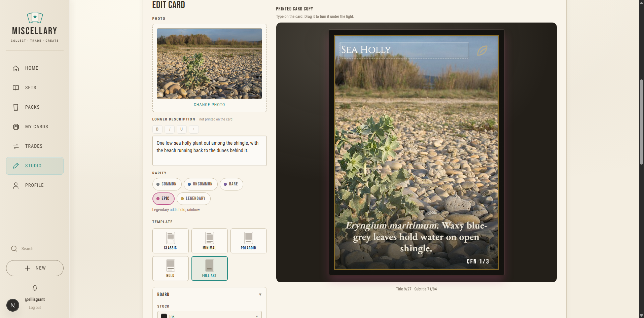Click the leaf icon on card
Image resolution: width=644 pixels, height=318 pixels.
(x=482, y=51)
